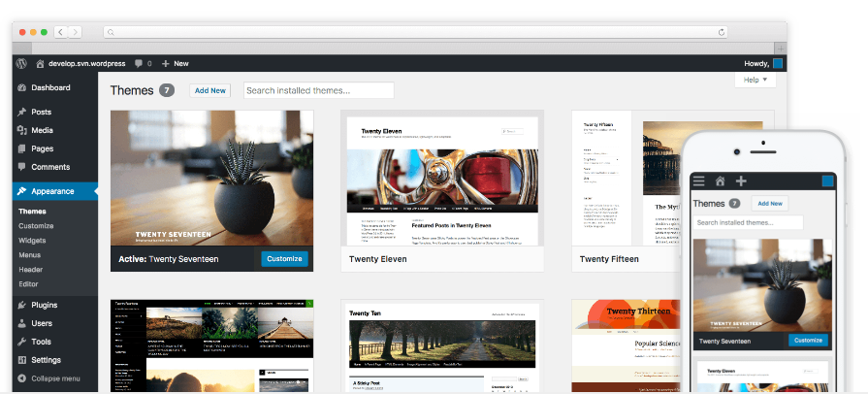Click the New link in admin bar
The height and width of the screenshot is (394, 868).
pos(181,64)
